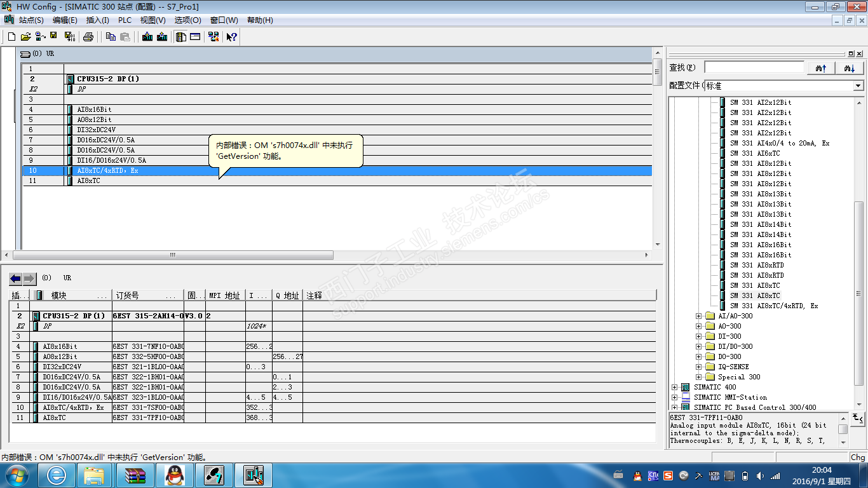Expand the Special 300 catalog folder

[x=699, y=377]
